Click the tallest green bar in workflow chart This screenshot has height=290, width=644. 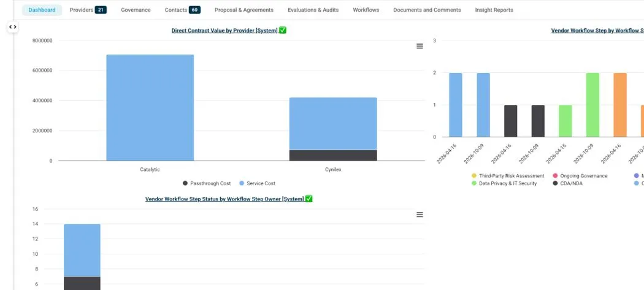(592, 105)
